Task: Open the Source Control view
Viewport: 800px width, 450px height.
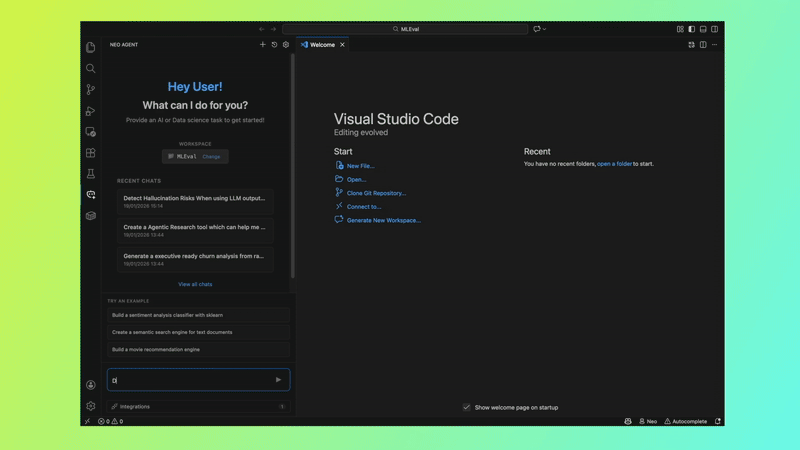Action: pyautogui.click(x=91, y=90)
